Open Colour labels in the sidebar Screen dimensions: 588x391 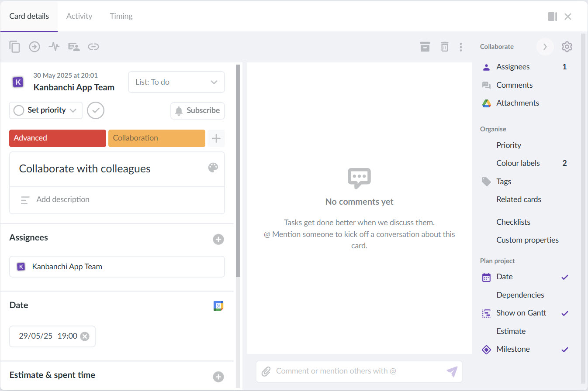click(518, 163)
